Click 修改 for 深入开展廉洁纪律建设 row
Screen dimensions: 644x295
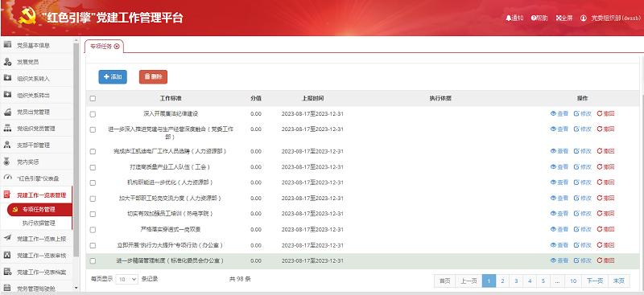click(x=582, y=113)
